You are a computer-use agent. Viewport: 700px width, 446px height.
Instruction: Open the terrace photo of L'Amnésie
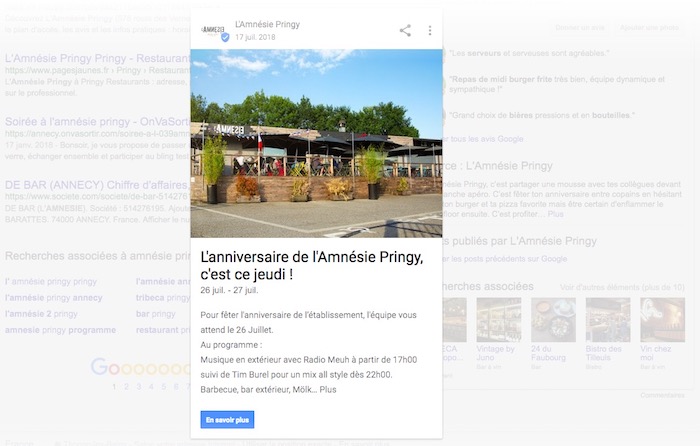pos(316,143)
